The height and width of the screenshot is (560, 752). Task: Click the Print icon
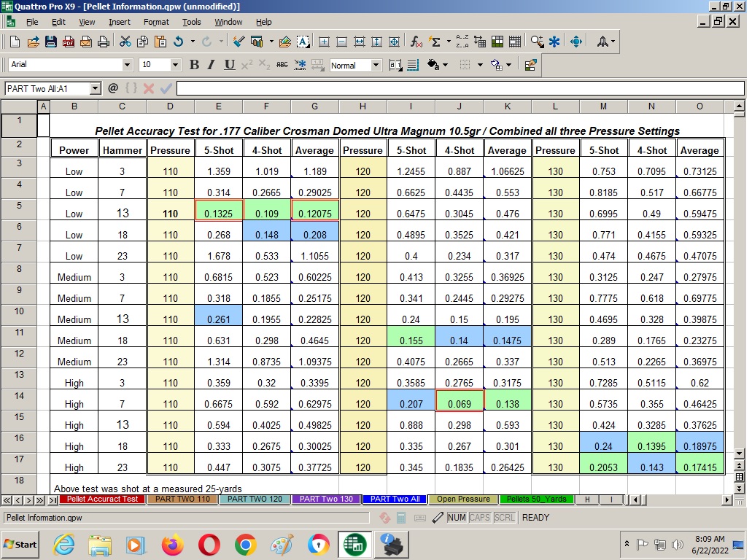[103, 42]
